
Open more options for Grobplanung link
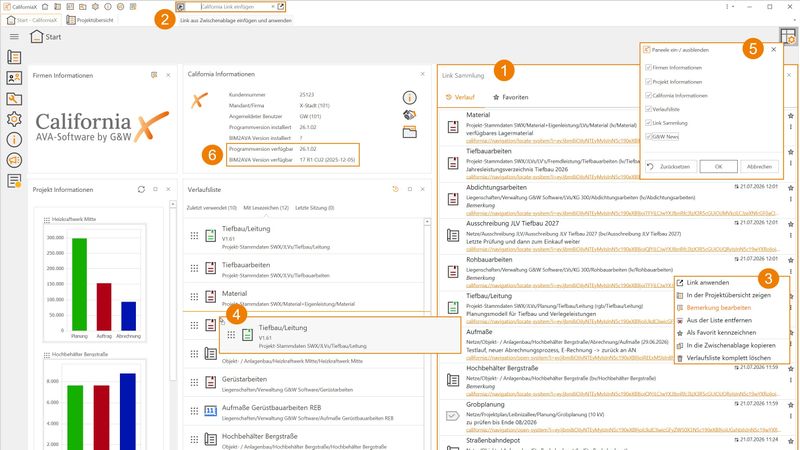(790, 416)
